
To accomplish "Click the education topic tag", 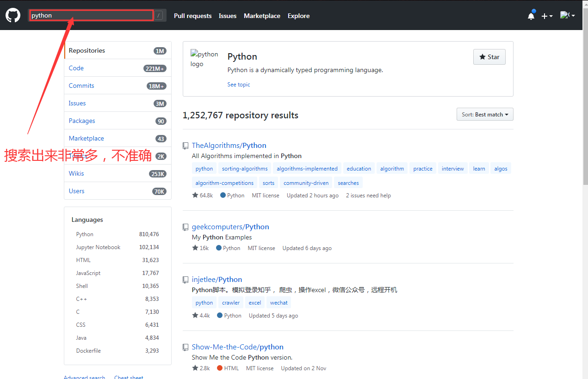I will (359, 169).
